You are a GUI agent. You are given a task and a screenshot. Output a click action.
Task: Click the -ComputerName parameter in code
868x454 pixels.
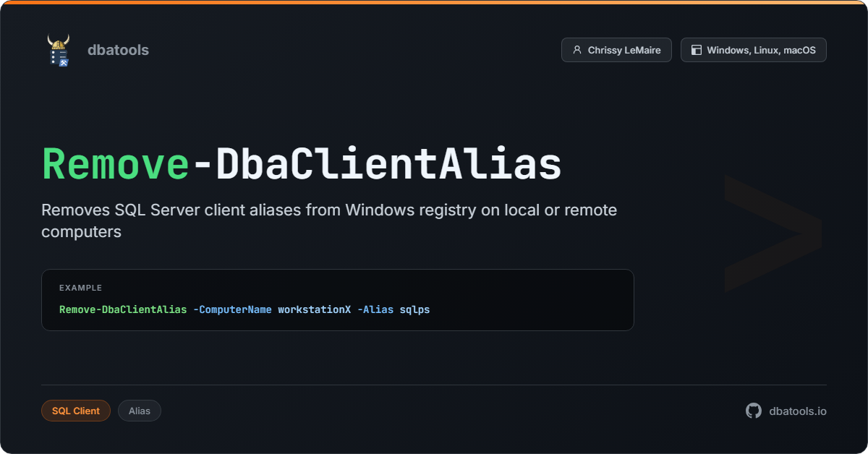232,309
